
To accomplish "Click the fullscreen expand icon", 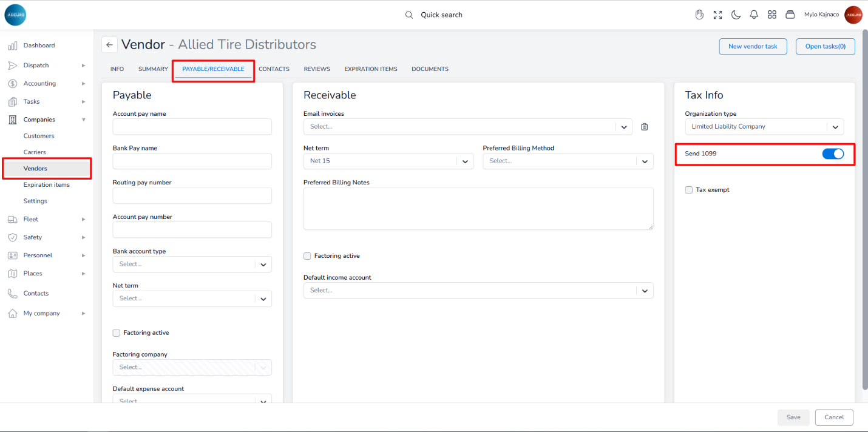I will (x=717, y=15).
